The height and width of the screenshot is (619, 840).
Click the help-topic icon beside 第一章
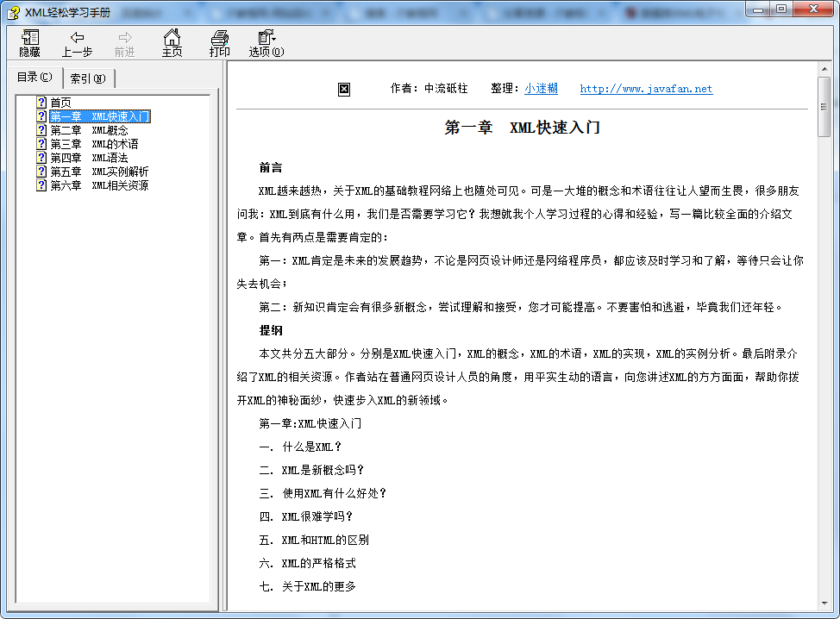click(41, 116)
